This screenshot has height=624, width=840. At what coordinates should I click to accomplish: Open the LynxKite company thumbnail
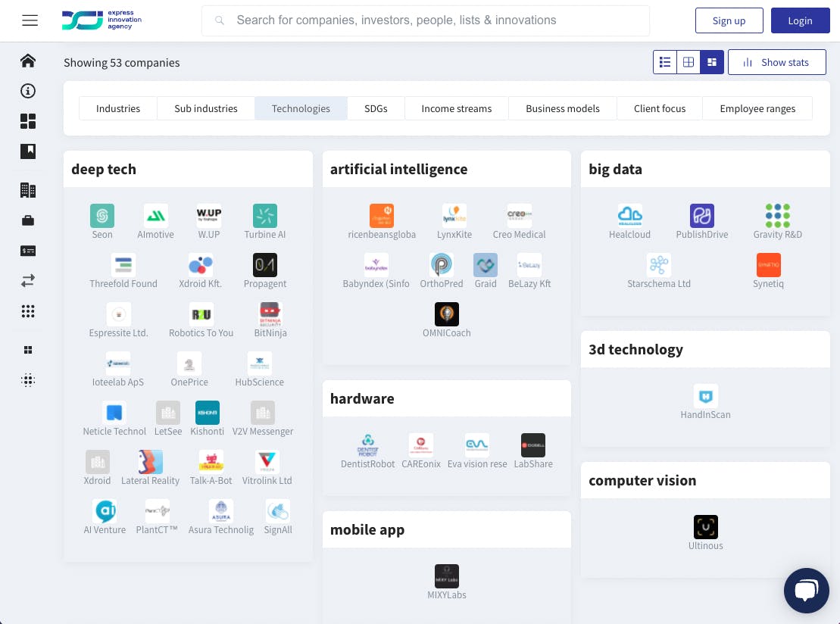coord(454,216)
